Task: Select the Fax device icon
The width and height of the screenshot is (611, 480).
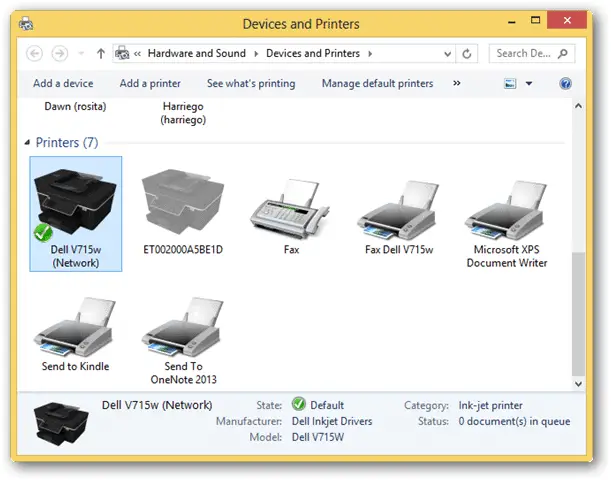Action: pyautogui.click(x=290, y=209)
